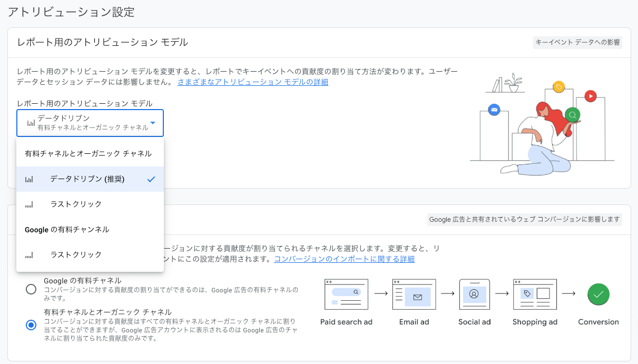Click the bar icon beside the first ラストクリック
The height and width of the screenshot is (364, 638).
29,204
